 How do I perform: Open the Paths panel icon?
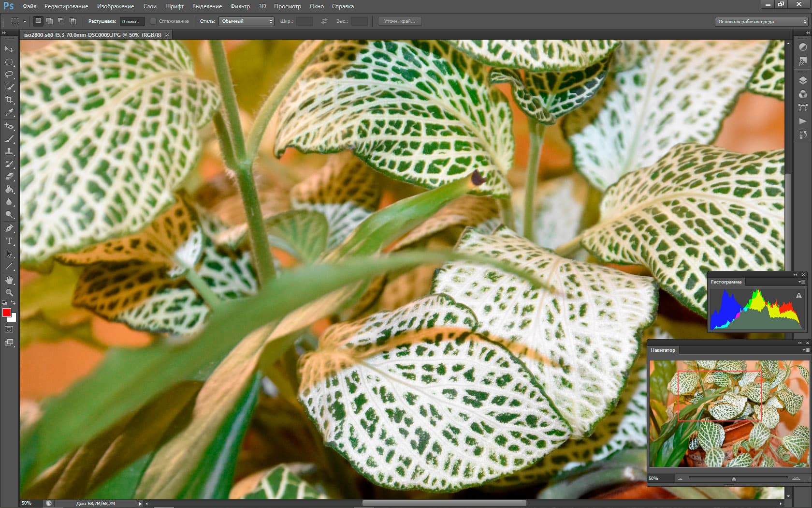(x=803, y=107)
